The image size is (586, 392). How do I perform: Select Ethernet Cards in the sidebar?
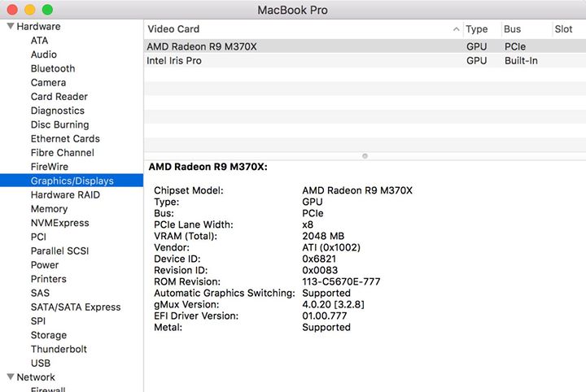65,138
